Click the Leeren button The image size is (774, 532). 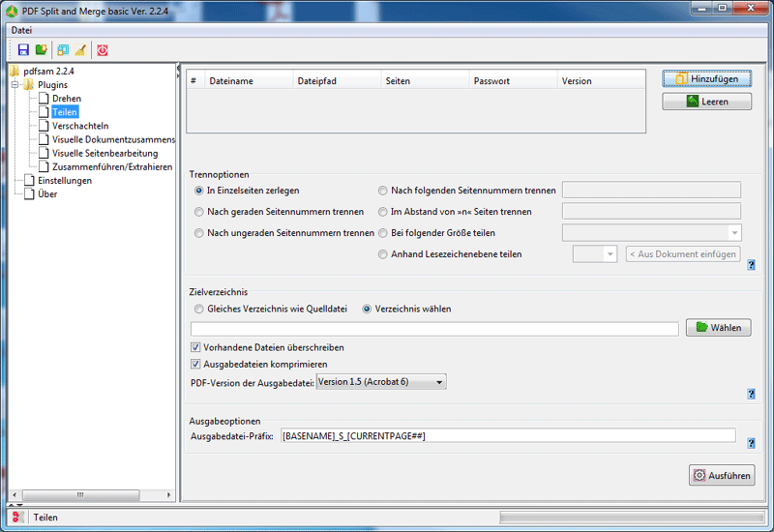707,102
